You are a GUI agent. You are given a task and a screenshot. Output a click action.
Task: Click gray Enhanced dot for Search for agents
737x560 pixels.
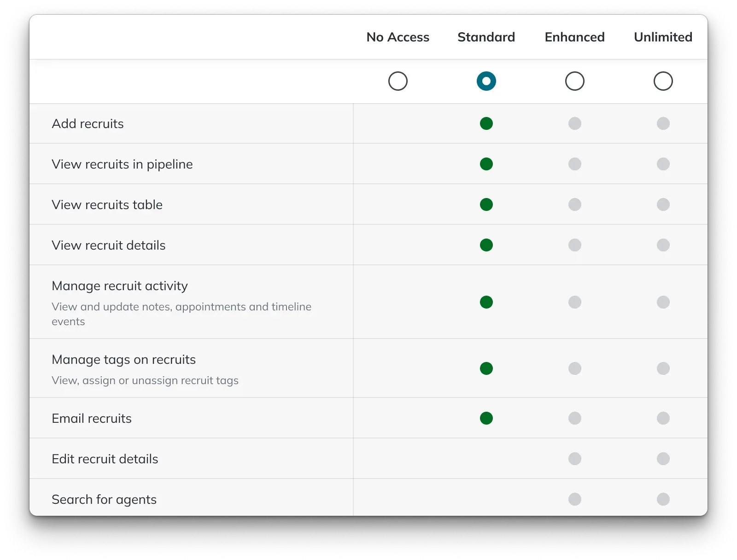point(575,499)
